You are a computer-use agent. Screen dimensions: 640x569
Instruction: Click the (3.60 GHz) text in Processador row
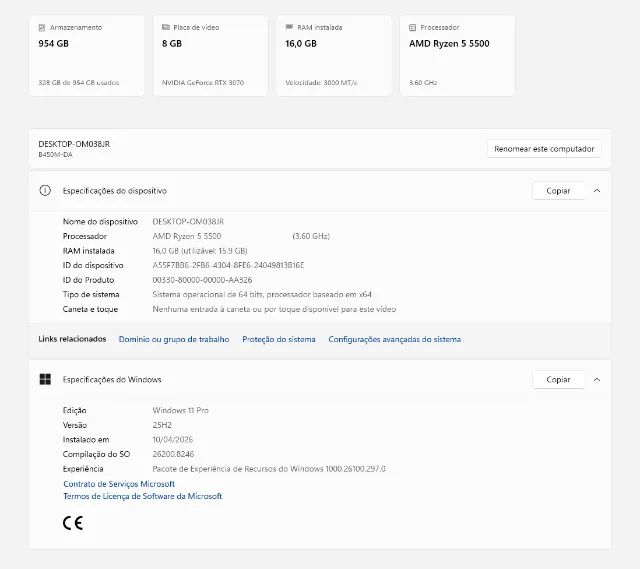[311, 236]
